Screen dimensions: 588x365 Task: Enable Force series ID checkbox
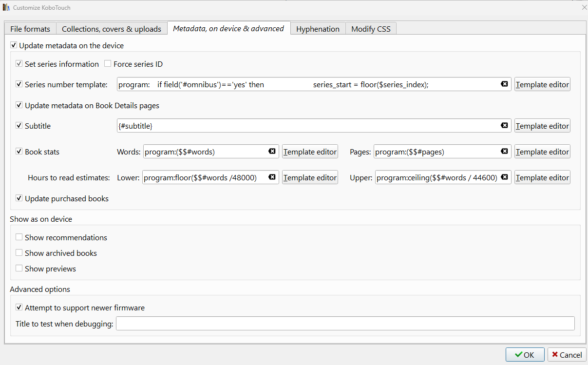click(x=108, y=64)
